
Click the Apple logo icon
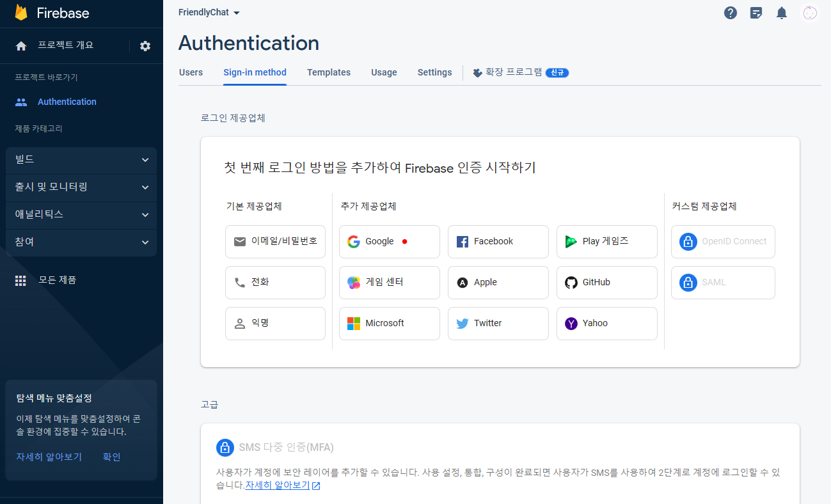click(x=463, y=283)
